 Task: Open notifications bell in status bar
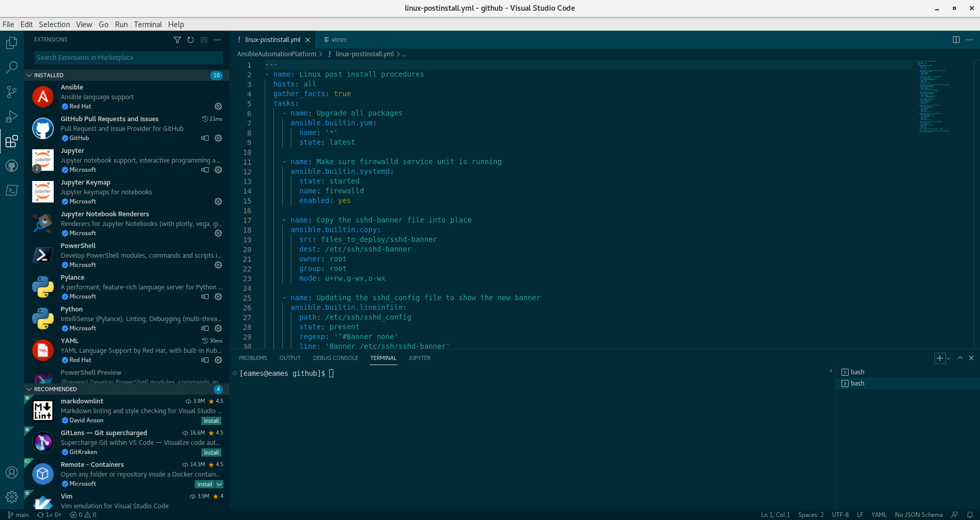point(970,515)
